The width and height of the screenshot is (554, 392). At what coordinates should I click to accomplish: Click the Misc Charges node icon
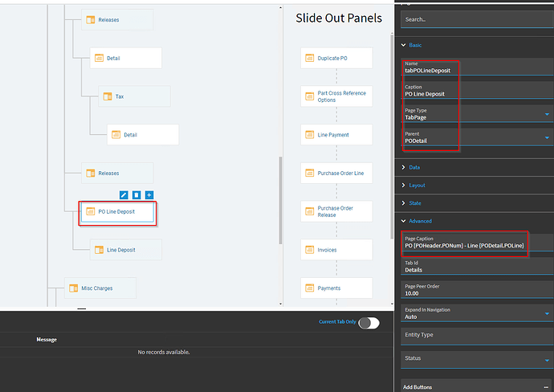click(74, 288)
